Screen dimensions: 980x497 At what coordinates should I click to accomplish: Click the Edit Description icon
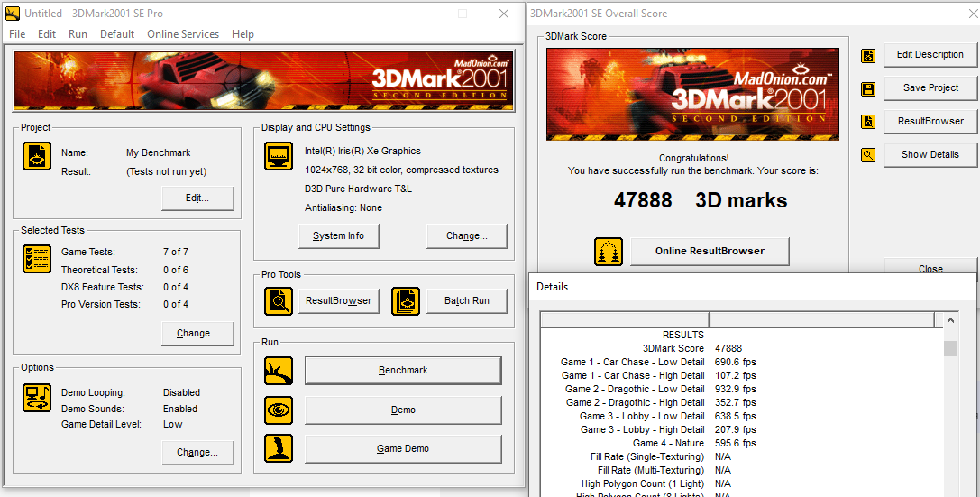pyautogui.click(x=868, y=56)
